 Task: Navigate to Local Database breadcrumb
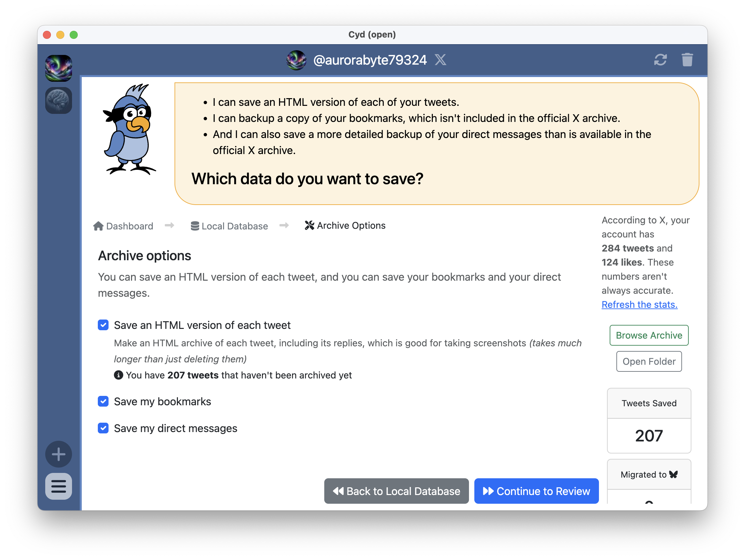tap(234, 226)
